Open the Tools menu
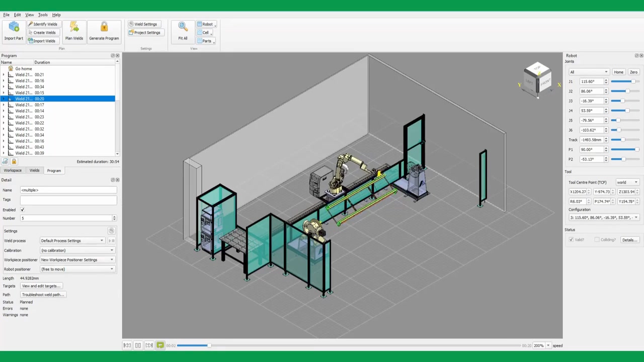Screen dimensions: 644x362 (43, 15)
